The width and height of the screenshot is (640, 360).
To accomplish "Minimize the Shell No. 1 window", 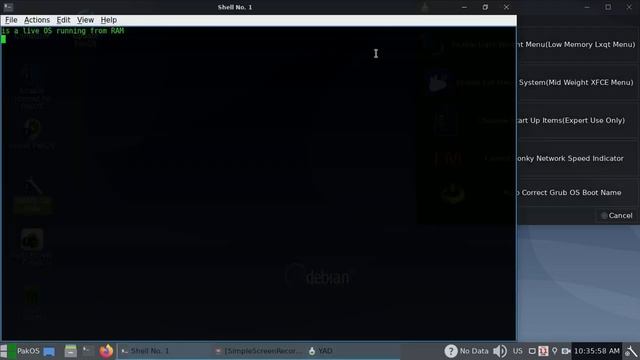I will [464, 7].
